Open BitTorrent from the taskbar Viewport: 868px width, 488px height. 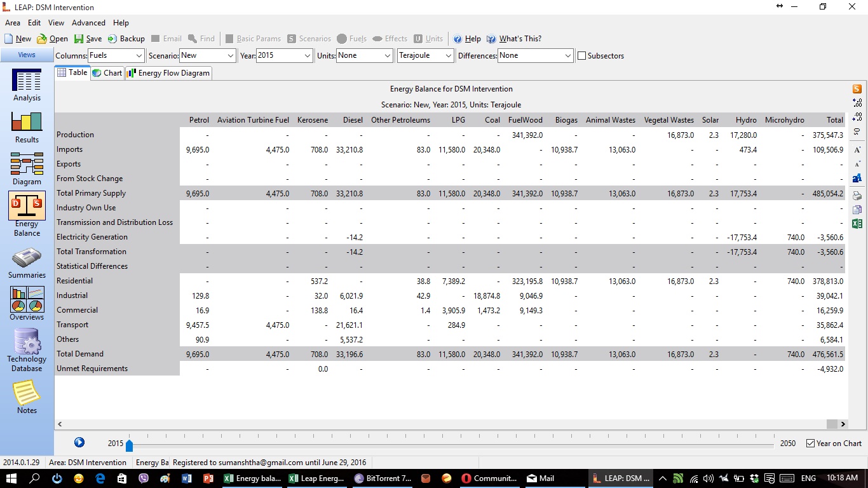click(x=383, y=478)
